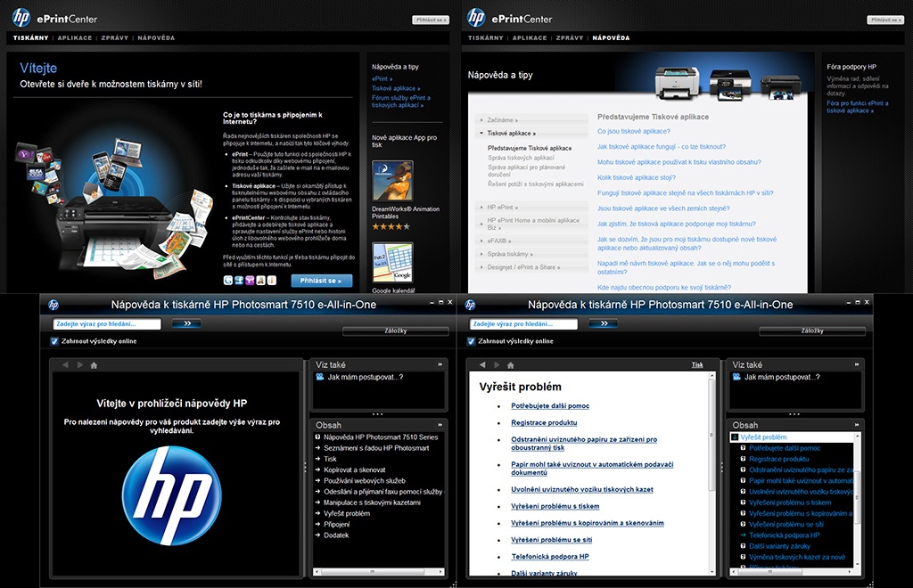Click search field in bottom-right help window
The image size is (913, 588).
tap(523, 324)
